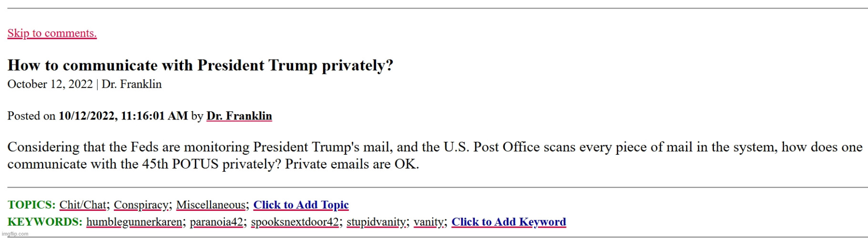Viewport: 868px width, 238px height.
Task: Click the bold 10/12/2022, 11:16:01 AM timestamp
Action: coord(123,116)
